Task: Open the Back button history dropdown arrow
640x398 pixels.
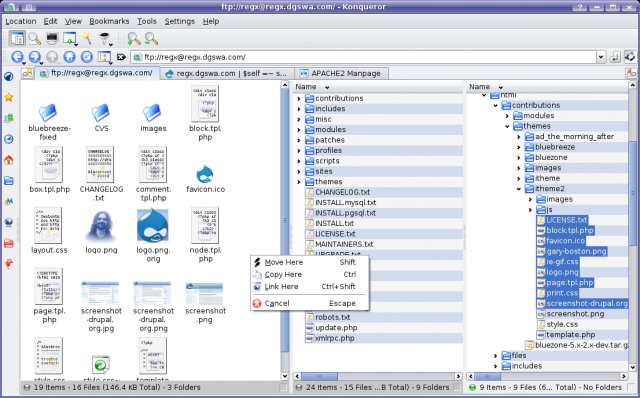Action: point(24,62)
